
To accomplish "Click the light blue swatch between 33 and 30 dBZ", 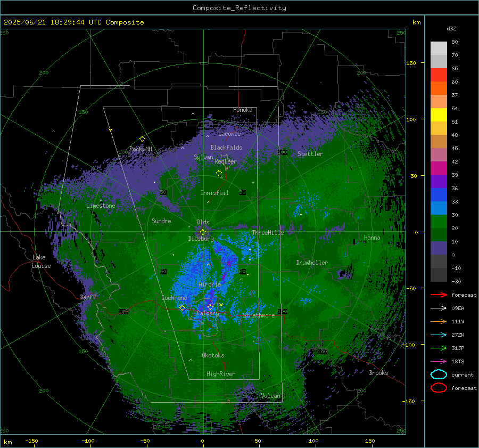I will (x=439, y=208).
